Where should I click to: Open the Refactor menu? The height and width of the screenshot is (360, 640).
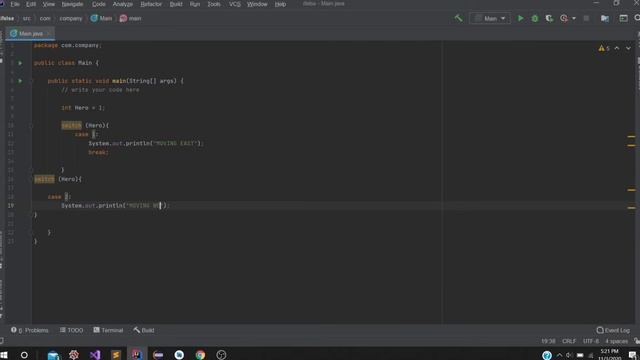[x=151, y=4]
